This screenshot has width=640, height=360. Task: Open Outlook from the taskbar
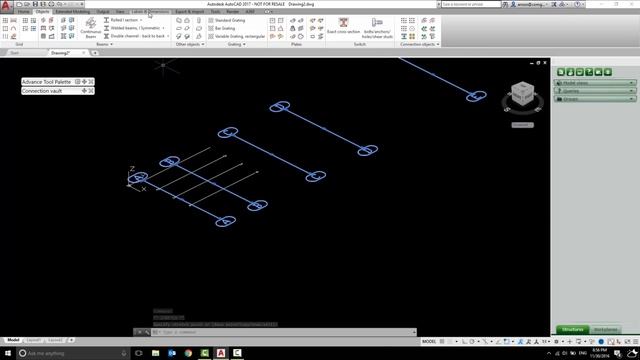click(x=172, y=353)
